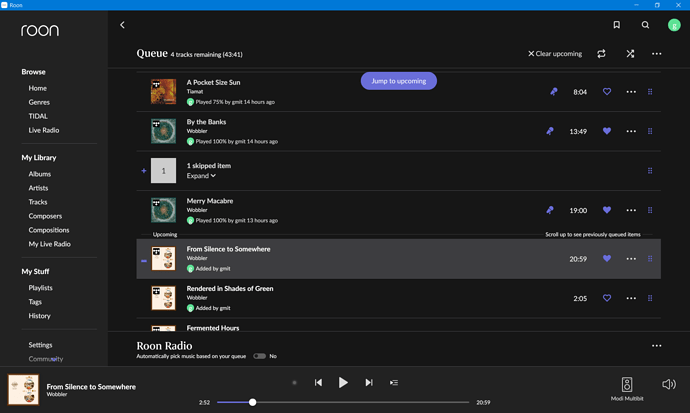The width and height of the screenshot is (690, 413).
Task: Jump to upcoming button
Action: click(399, 81)
